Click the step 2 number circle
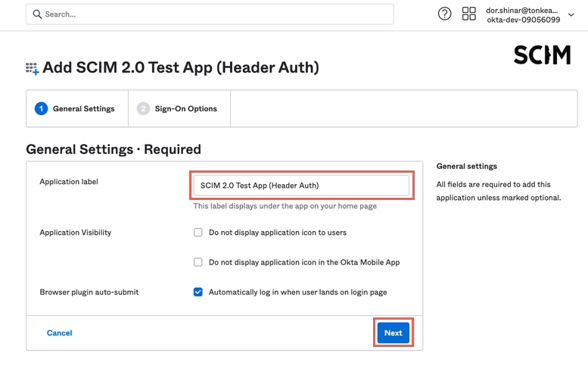The image size is (588, 378). [x=143, y=109]
